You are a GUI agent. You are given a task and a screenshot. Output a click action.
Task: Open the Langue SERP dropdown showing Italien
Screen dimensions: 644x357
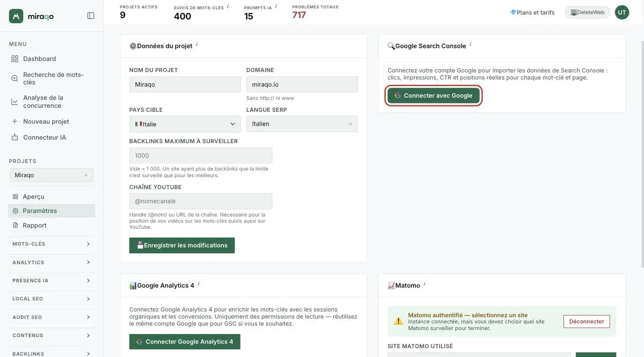[x=302, y=124]
